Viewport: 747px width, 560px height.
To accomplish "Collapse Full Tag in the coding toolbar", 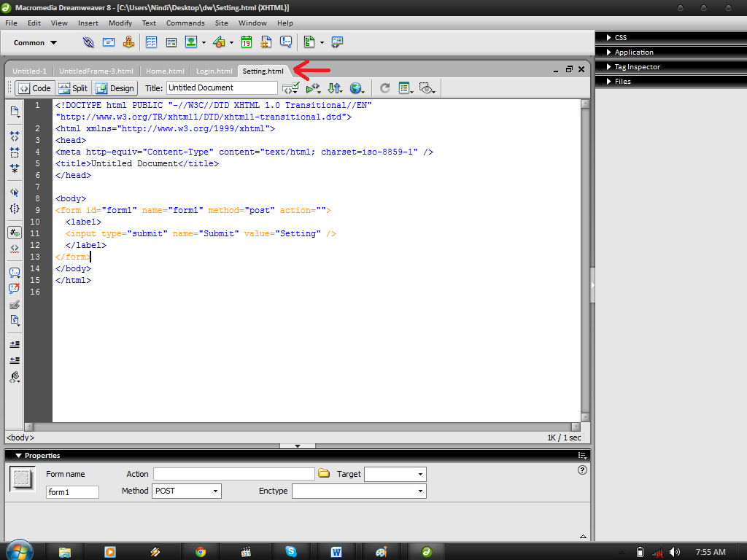I will 14,136.
